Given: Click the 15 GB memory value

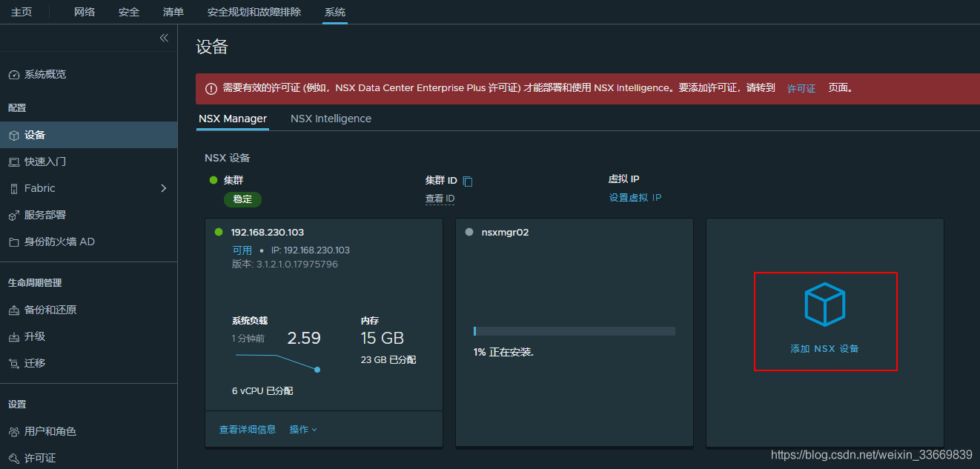Looking at the screenshot, I should [x=383, y=339].
